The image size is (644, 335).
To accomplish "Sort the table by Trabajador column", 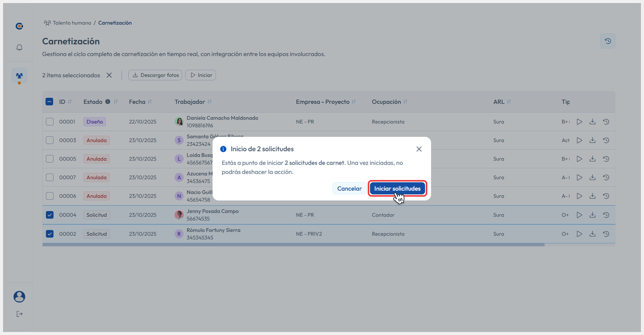I will point(209,102).
